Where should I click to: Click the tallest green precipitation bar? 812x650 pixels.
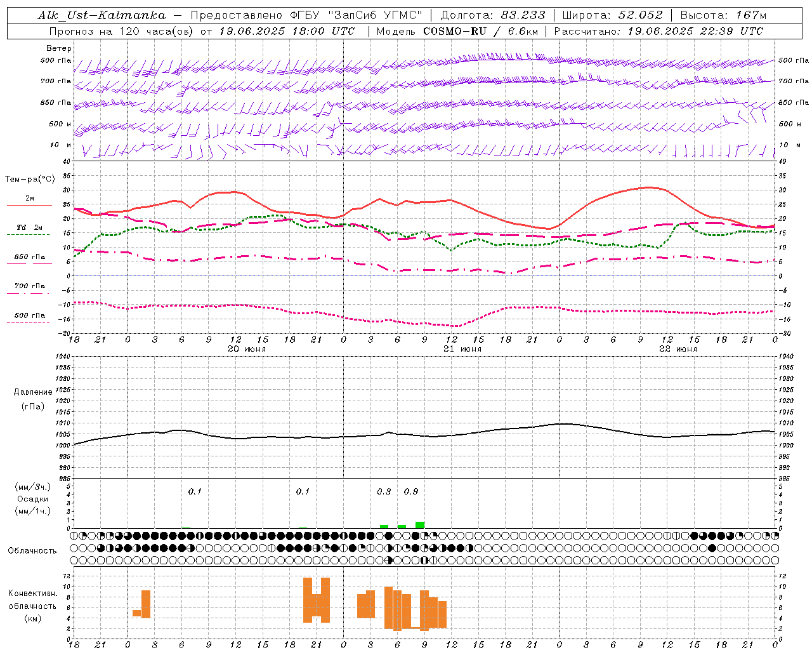pyautogui.click(x=420, y=525)
